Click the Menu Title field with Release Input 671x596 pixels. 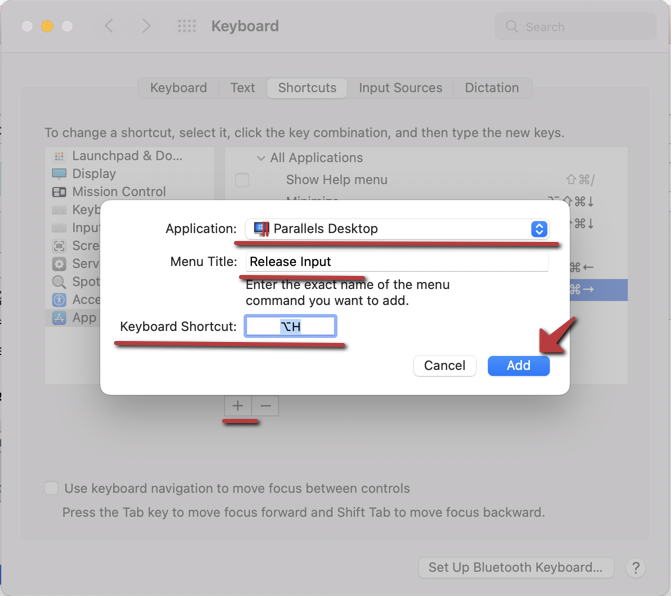(397, 261)
